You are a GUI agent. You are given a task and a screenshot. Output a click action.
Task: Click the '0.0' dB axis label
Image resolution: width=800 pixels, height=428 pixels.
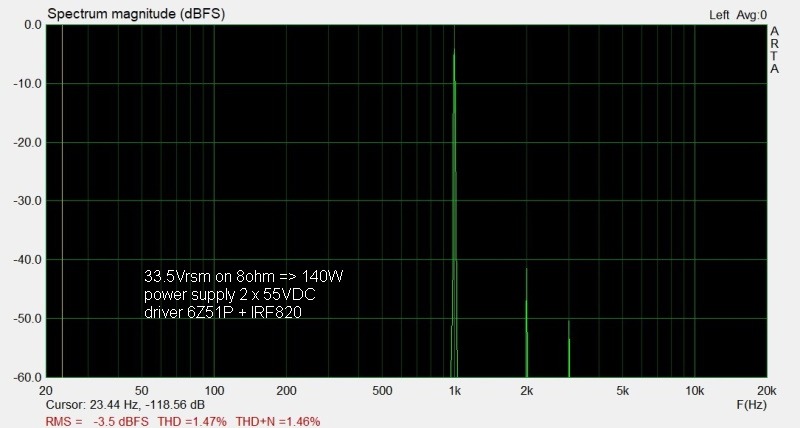(32, 24)
